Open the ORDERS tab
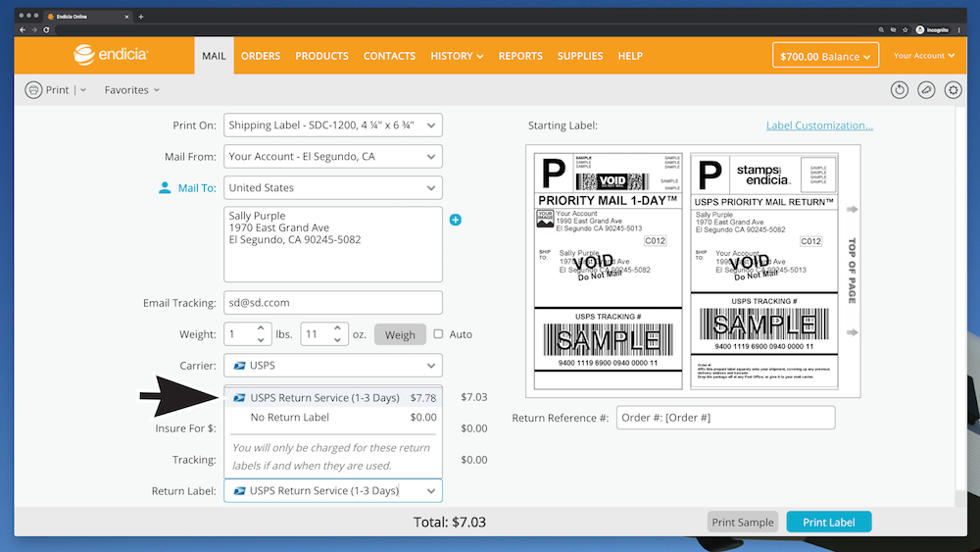 (x=261, y=56)
